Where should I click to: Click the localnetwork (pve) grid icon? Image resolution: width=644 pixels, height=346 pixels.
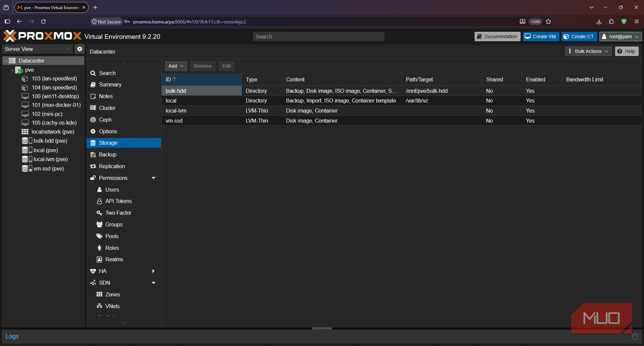(x=25, y=132)
